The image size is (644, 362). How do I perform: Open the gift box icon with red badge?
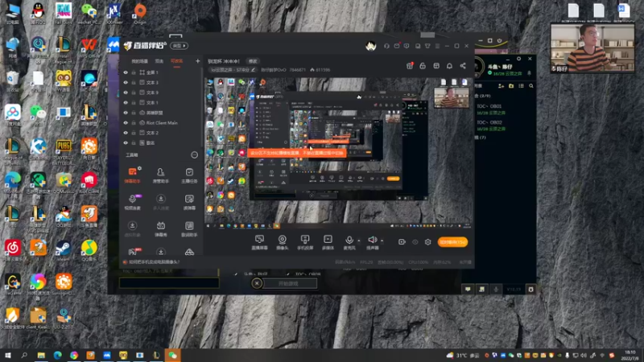(x=410, y=66)
